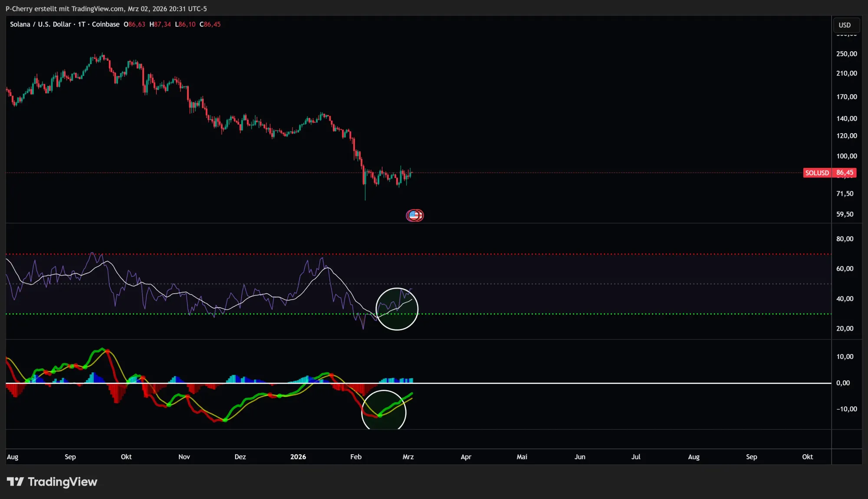Click the Coinbase exchange label in header
Viewport: 868px width, 499px height.
[x=105, y=24]
